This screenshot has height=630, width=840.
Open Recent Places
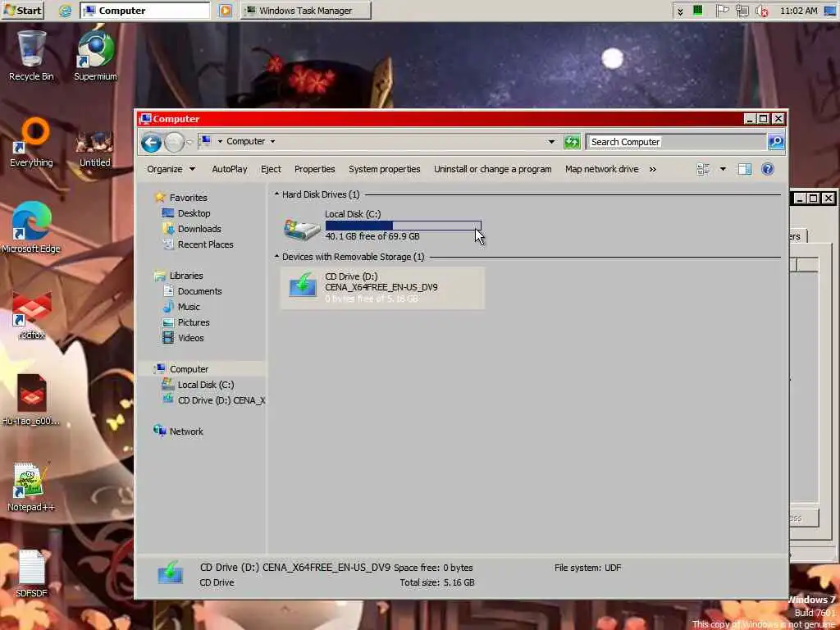(205, 244)
